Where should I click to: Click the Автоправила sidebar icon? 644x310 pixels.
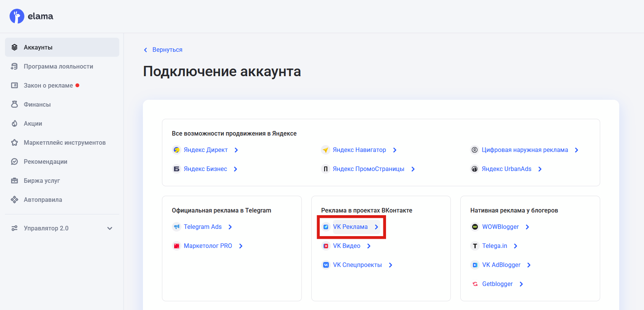click(14, 200)
